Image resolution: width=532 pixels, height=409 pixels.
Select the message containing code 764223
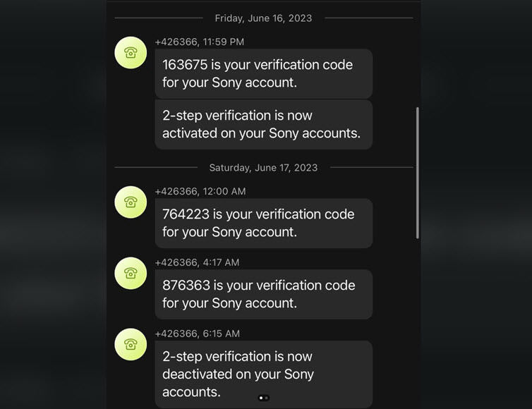(x=263, y=223)
